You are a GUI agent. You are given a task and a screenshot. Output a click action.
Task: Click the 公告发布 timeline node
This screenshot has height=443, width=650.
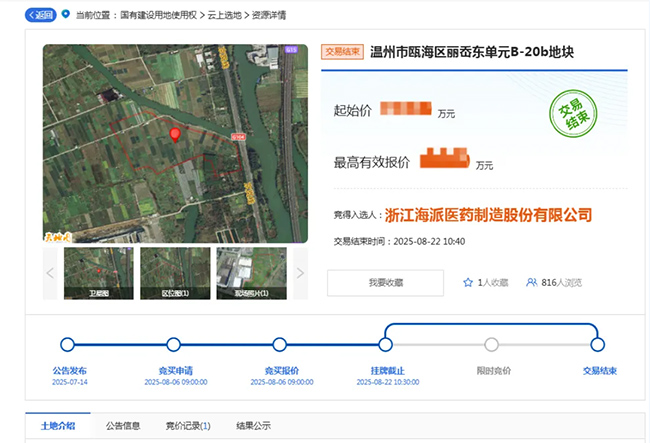click(x=67, y=344)
